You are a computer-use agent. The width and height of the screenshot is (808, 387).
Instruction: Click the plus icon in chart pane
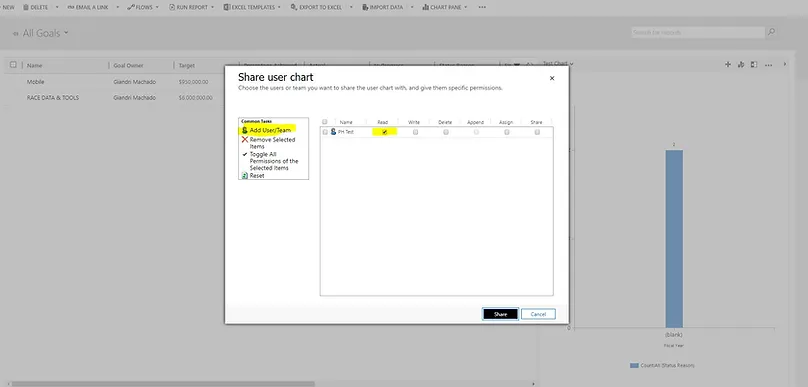pos(728,64)
